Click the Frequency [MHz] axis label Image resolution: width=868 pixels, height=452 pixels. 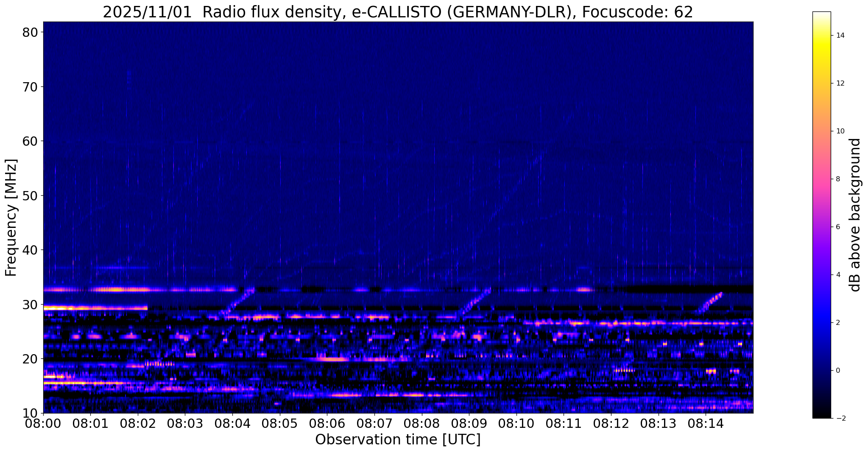[11, 217]
